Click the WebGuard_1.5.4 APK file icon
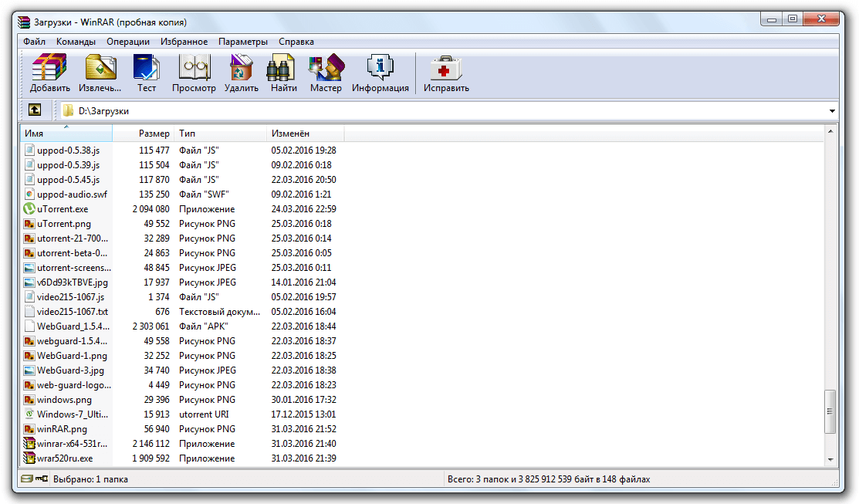The image size is (859, 504). click(29, 326)
